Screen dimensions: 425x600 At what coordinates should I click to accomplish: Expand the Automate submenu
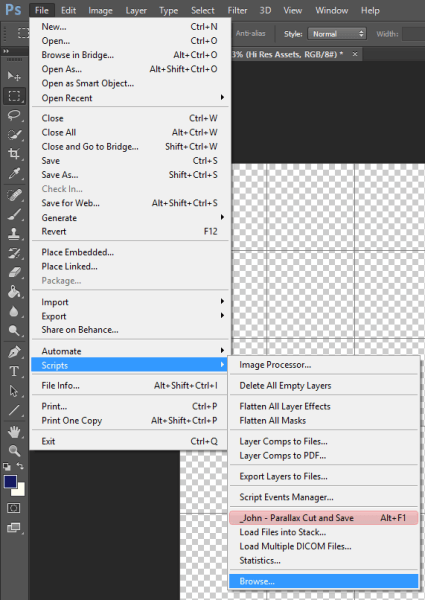130,351
